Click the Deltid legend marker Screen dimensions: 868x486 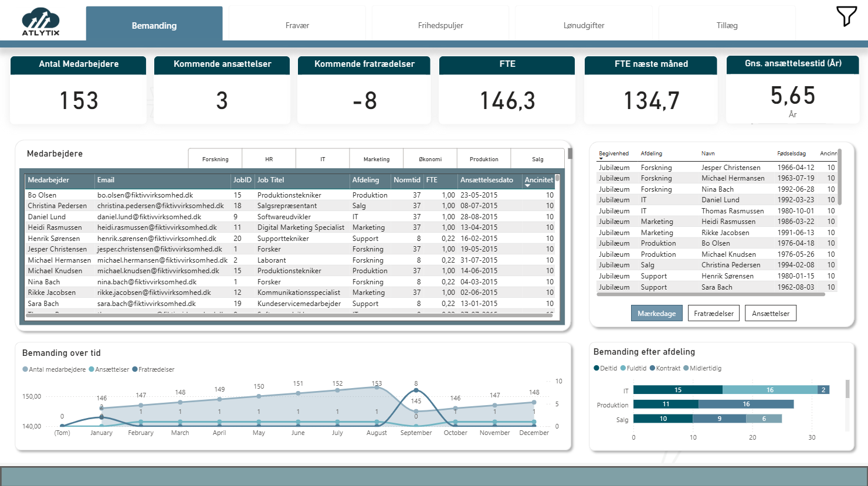coord(596,368)
